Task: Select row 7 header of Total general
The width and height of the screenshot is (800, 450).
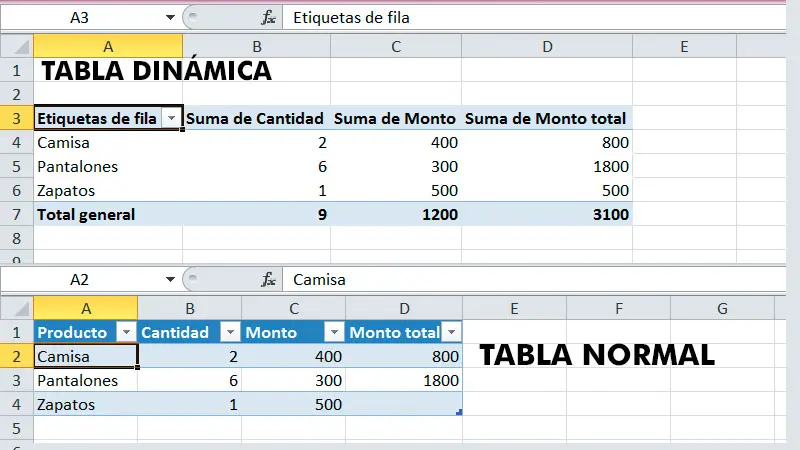Action: [16, 214]
